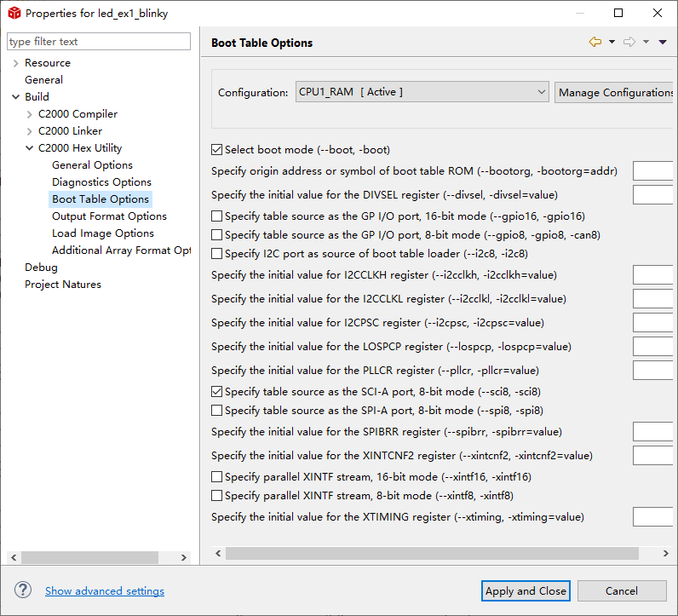The width and height of the screenshot is (678, 616).
Task: Close the Properties dialog window
Action: (658, 13)
